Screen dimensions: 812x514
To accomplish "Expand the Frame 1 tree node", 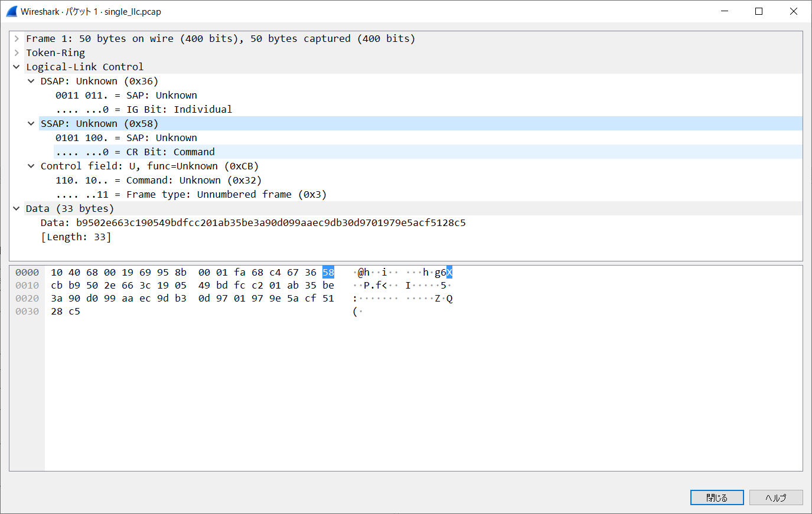I will point(17,39).
